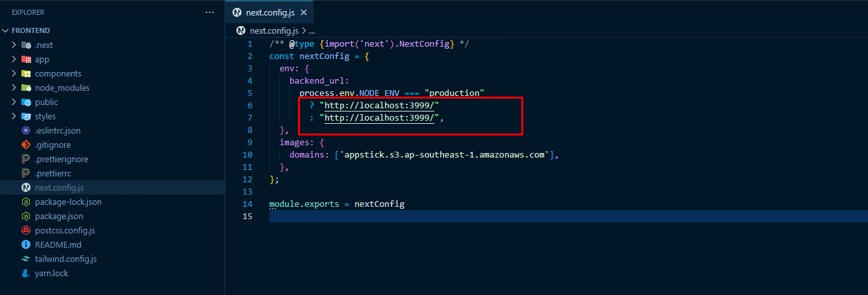Screen dimensions: 868x295
Task: Click the 'appstick.s3.ap-southeast-1.amazonaws.com' string
Action: coord(446,154)
